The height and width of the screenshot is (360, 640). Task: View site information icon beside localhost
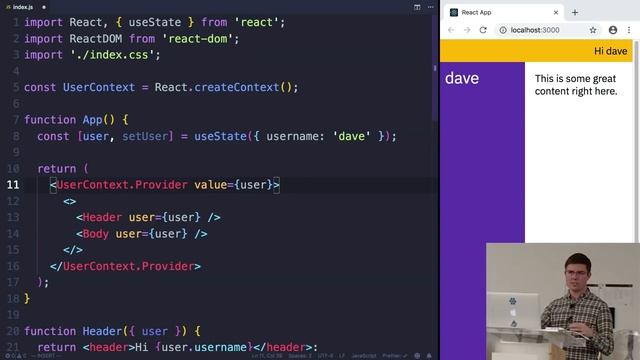click(503, 30)
